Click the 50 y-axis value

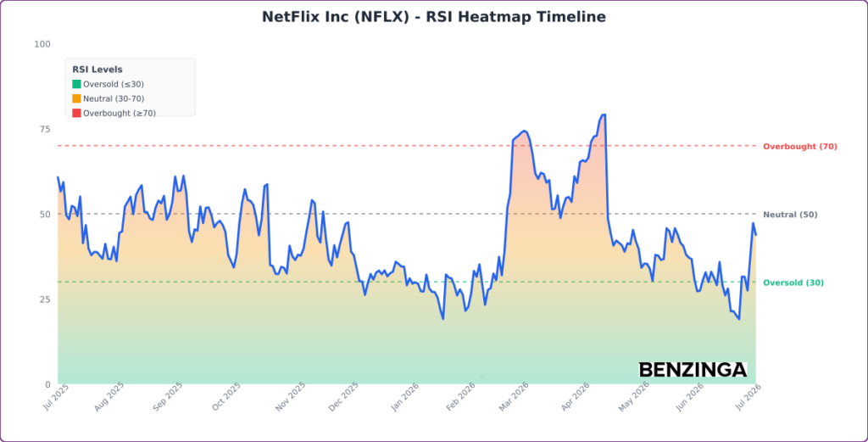click(x=44, y=214)
